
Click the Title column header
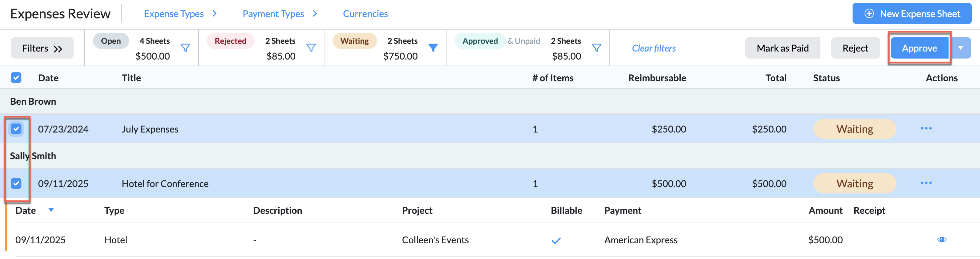131,78
